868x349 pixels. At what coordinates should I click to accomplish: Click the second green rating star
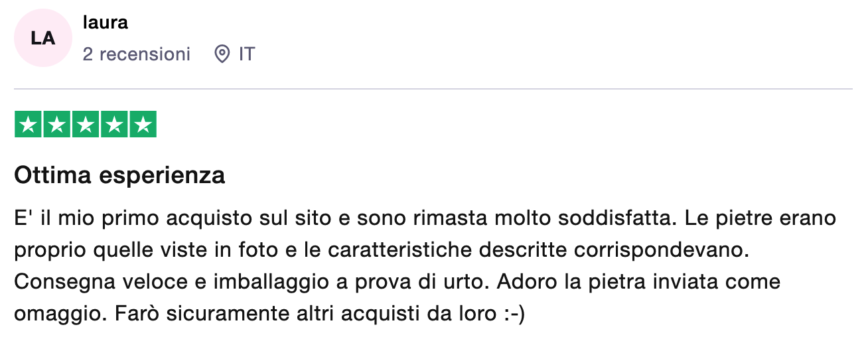click(56, 125)
